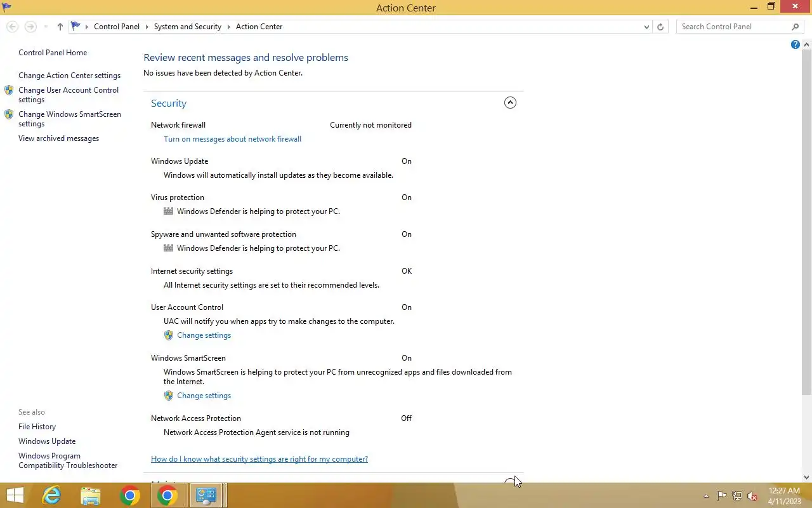Screen dimensions: 812x508
Task: Launch Internet Explorer from the taskbar
Action: click(52, 495)
